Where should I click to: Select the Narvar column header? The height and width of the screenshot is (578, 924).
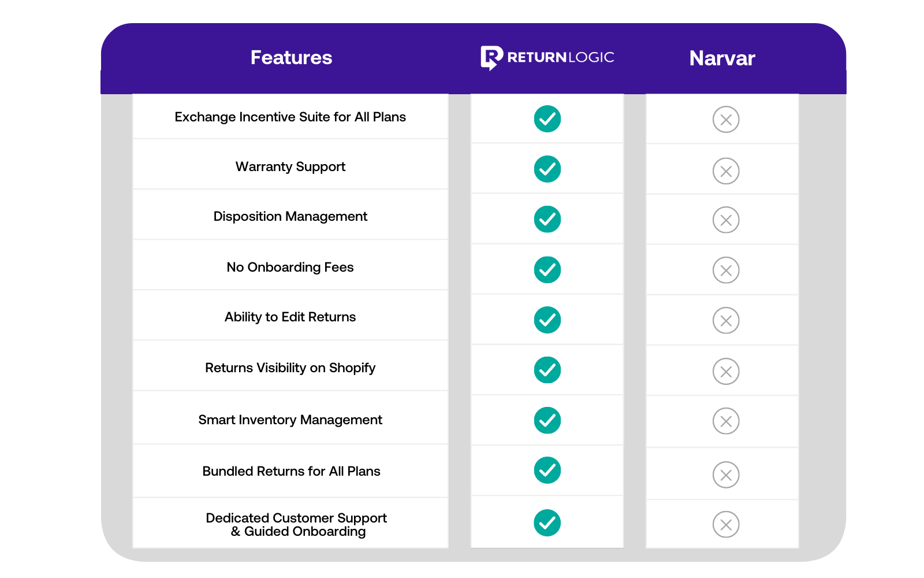[x=722, y=58]
